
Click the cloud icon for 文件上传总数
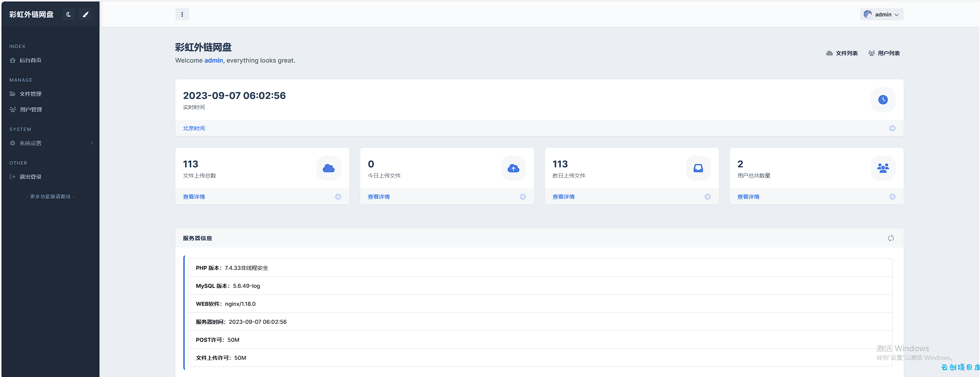coord(328,168)
